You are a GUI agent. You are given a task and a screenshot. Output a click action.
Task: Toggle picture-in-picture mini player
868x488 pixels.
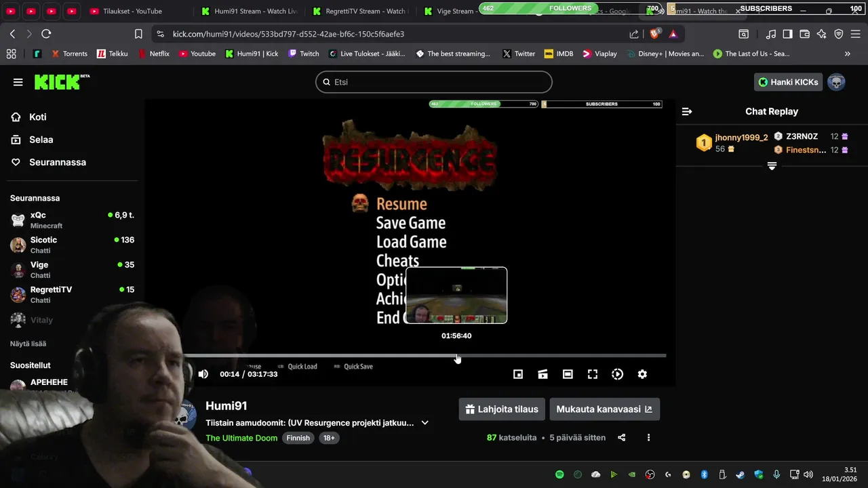tap(518, 374)
